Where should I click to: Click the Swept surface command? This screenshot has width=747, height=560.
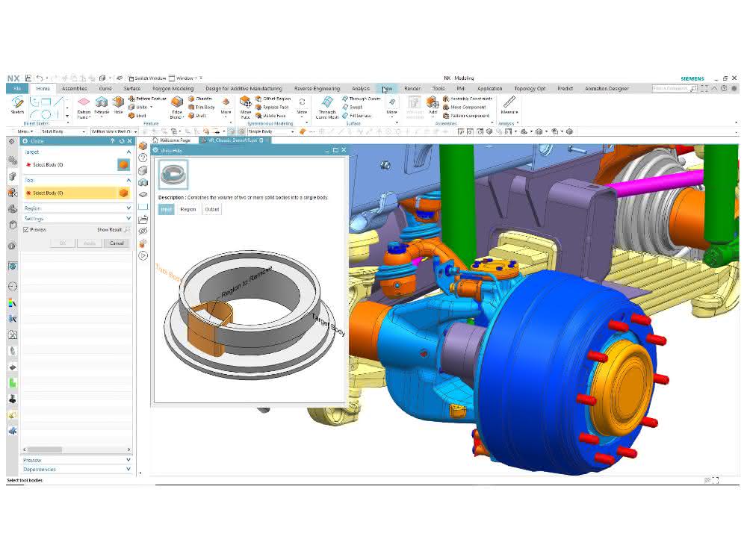tap(352, 107)
